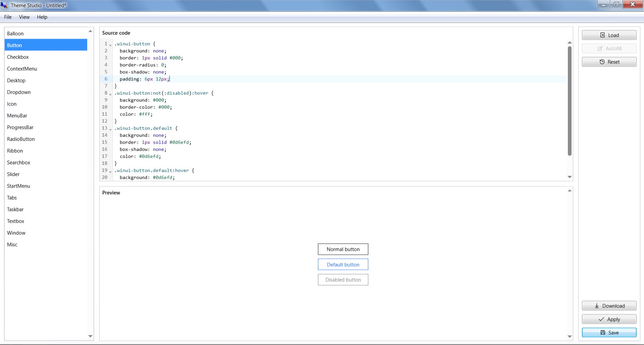Viewport: 644px width, 345px height.
Task: Select Slider in the component list
Action: point(13,174)
